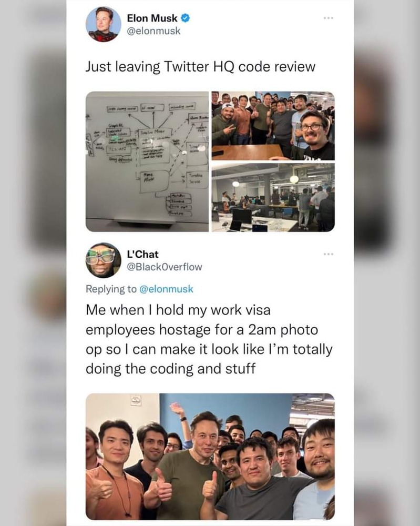Screen dimensions: 420x526
Task: Click the blurred right background area
Action: pos(387,263)
